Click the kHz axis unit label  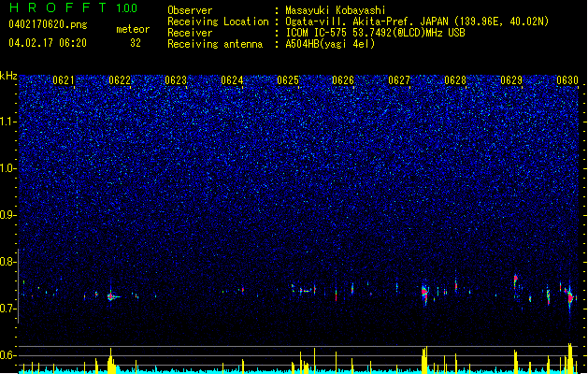coord(8,76)
